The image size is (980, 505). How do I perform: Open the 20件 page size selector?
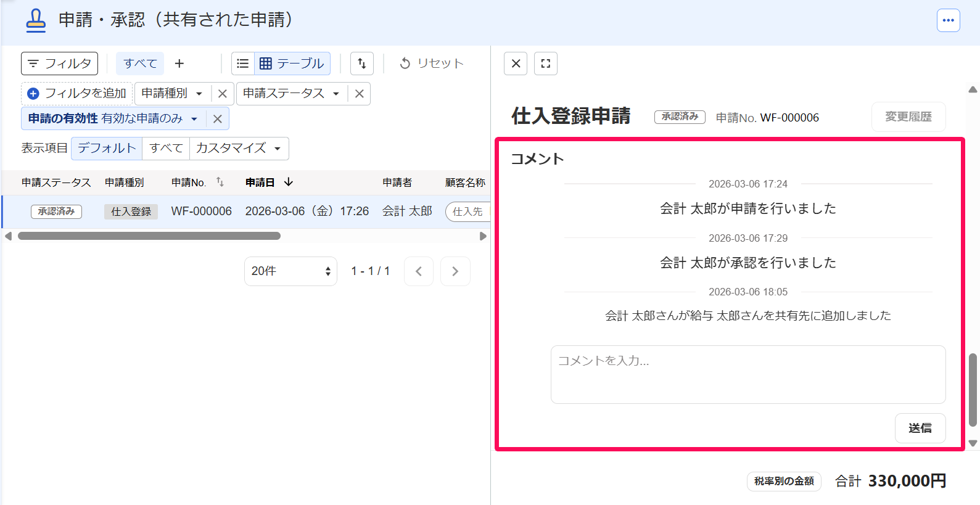pos(290,271)
